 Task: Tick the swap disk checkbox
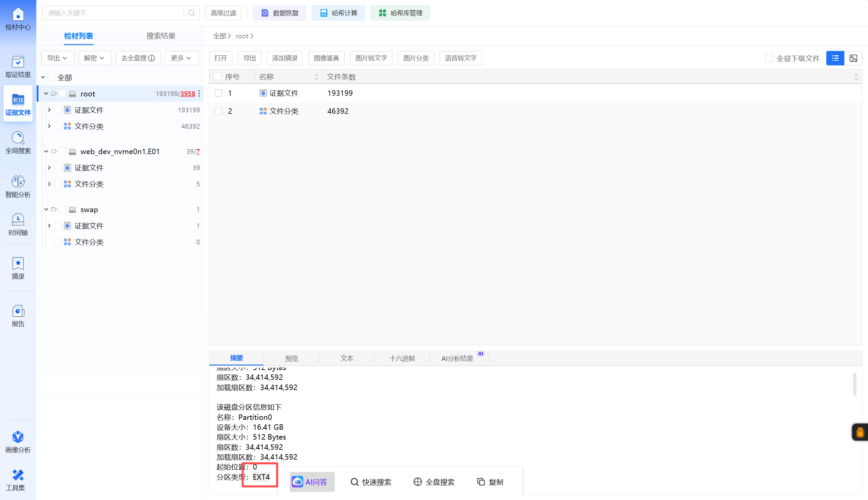tap(62, 209)
